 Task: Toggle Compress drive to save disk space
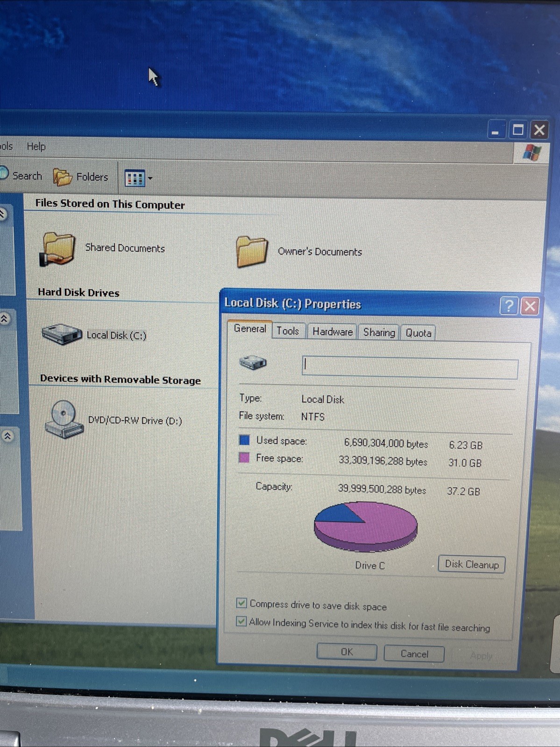click(241, 603)
